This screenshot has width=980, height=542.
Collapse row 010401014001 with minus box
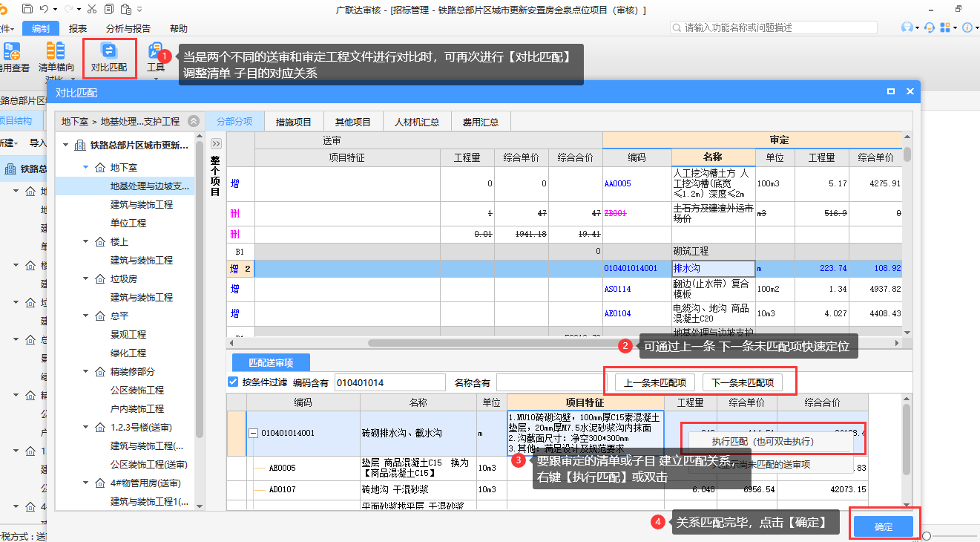tap(253, 434)
